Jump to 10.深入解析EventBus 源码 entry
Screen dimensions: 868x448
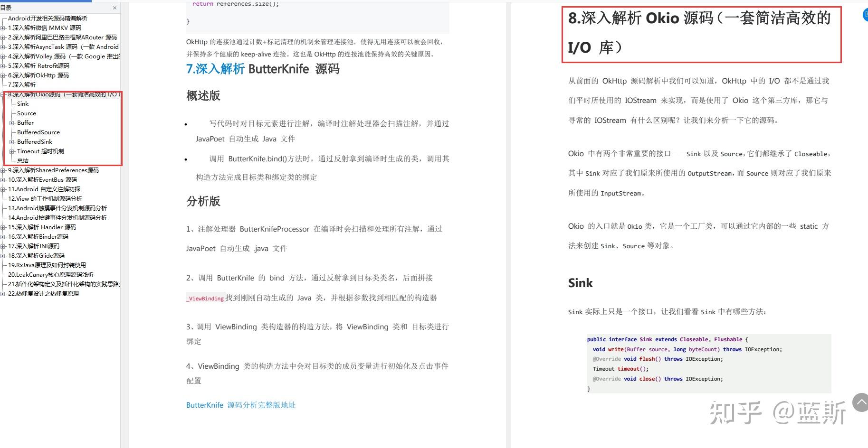[42, 180]
